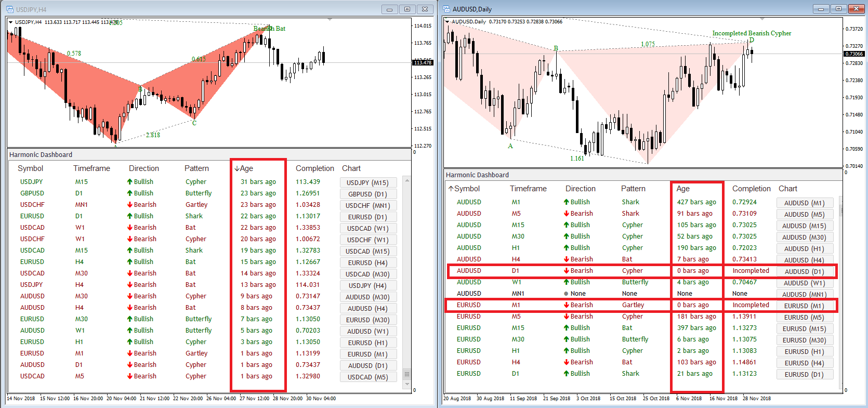Click the descending sort arrow beside Age
Image resolution: width=868 pixels, height=408 pixels.
[237, 168]
